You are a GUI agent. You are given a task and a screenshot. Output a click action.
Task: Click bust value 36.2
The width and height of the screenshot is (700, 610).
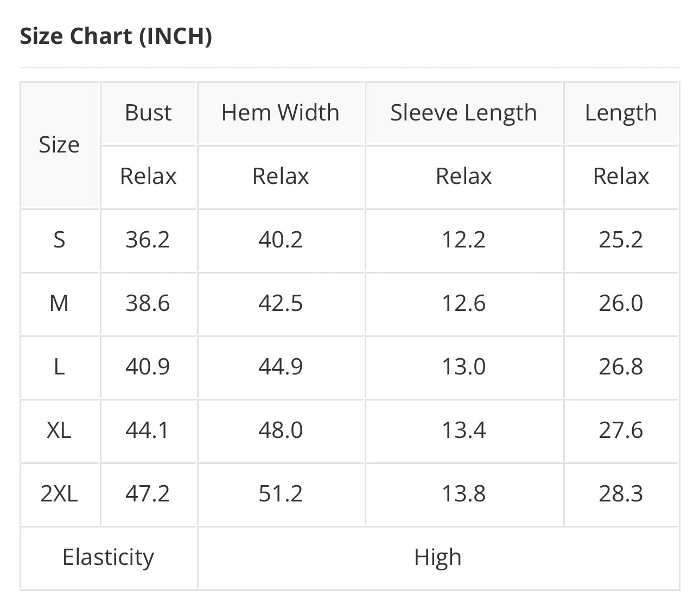click(148, 239)
